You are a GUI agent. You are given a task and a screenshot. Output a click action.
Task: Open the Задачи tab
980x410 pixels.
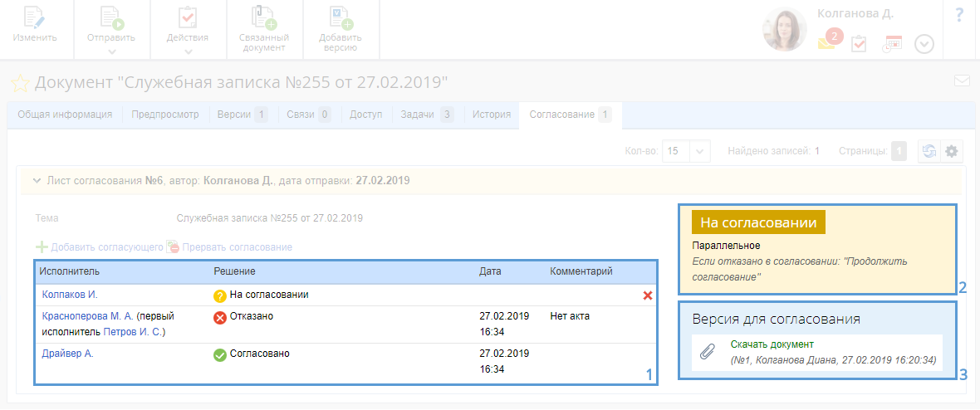[x=427, y=115]
